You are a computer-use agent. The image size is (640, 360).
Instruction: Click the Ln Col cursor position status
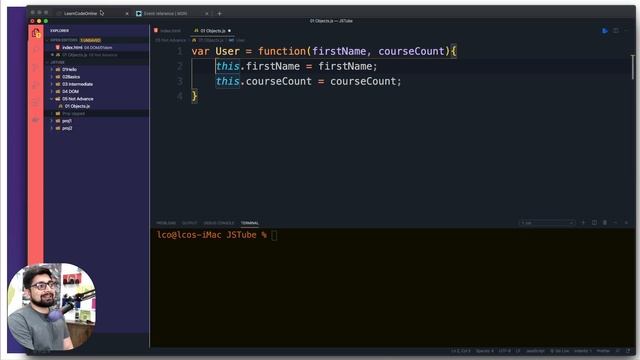pyautogui.click(x=461, y=351)
